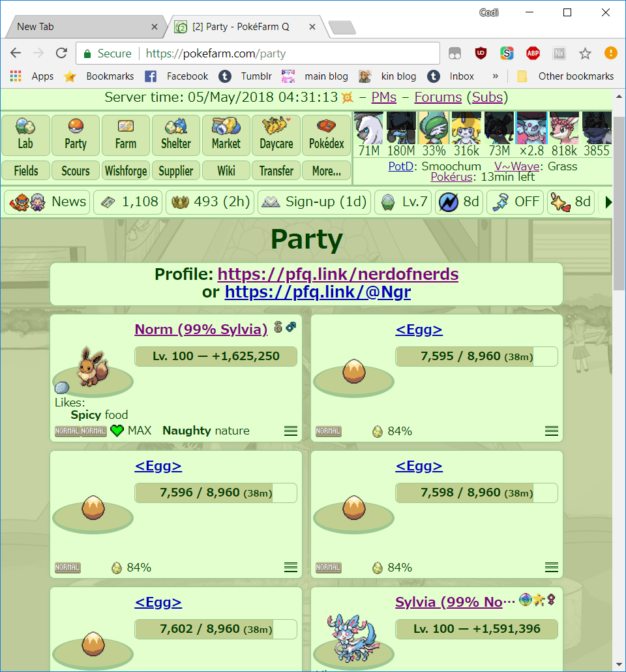Click the male gender symbol on Norm's card
Image resolution: width=626 pixels, height=672 pixels.
click(291, 326)
